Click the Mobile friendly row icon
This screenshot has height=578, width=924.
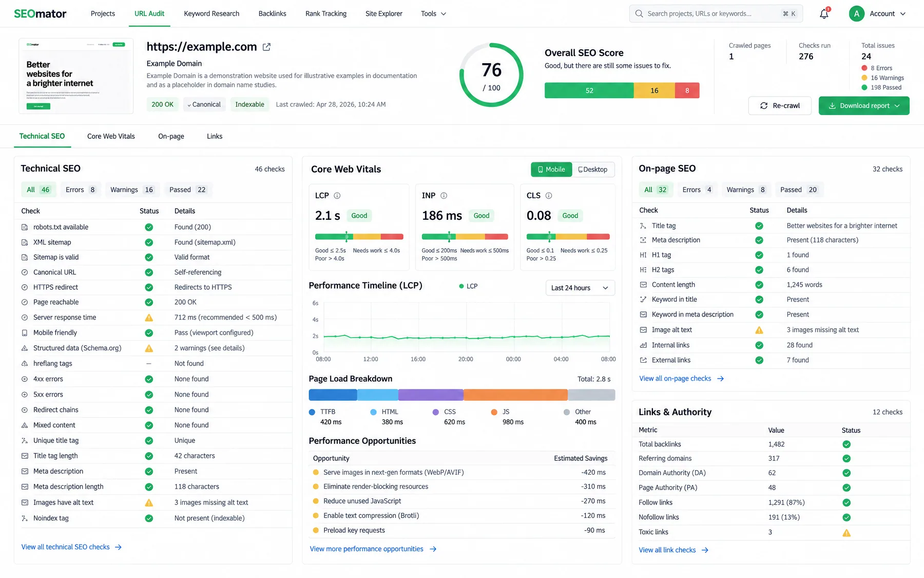(x=25, y=333)
